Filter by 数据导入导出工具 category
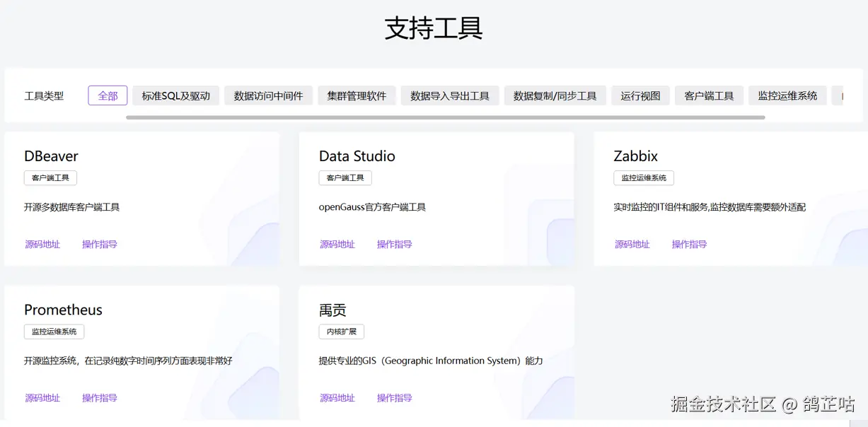868x427 pixels. [x=450, y=95]
